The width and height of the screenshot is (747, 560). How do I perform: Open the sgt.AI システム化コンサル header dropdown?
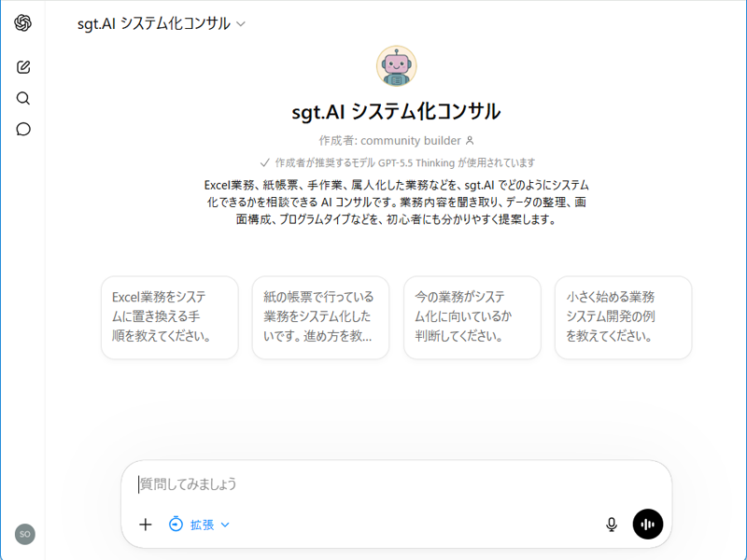(x=161, y=23)
